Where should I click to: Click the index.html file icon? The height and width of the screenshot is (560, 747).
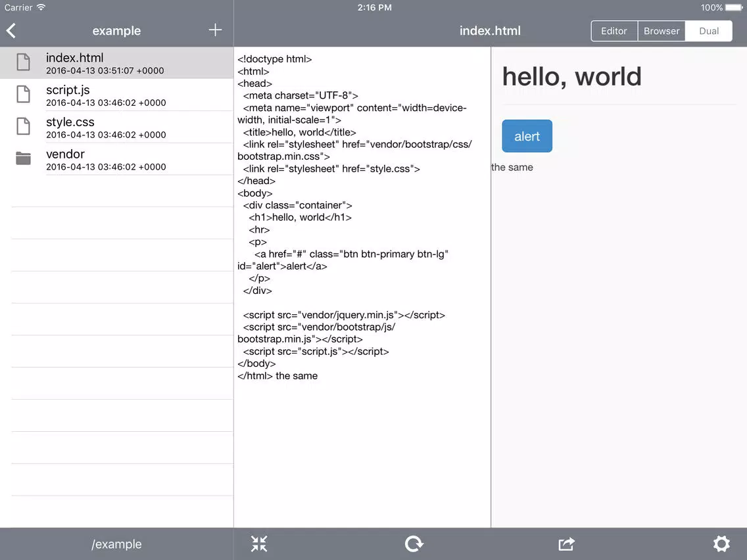point(24,62)
